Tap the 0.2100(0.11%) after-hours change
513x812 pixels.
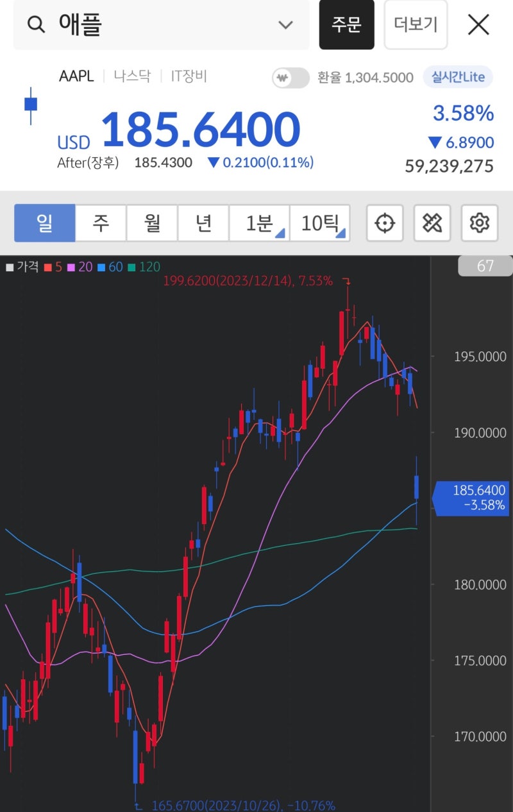coord(261,163)
